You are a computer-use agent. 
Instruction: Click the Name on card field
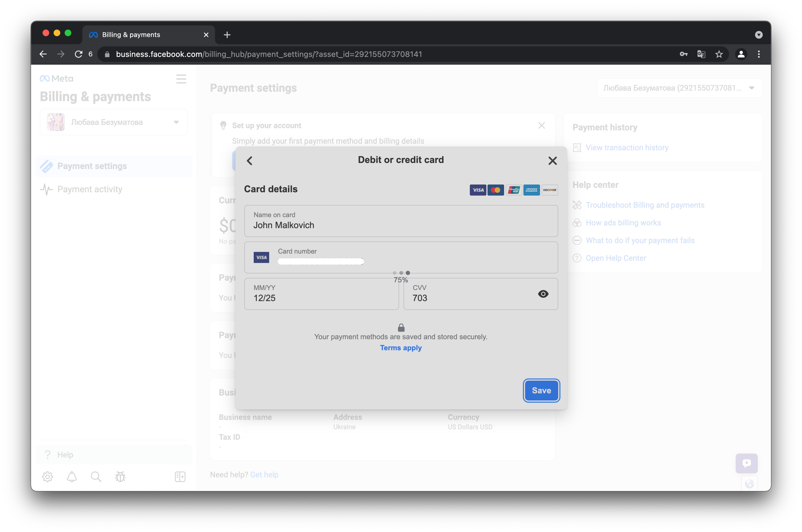[x=401, y=221]
